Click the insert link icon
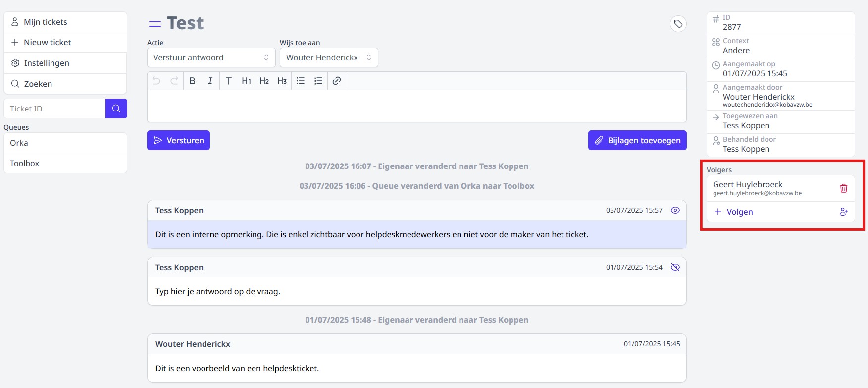868x388 pixels. tap(337, 81)
